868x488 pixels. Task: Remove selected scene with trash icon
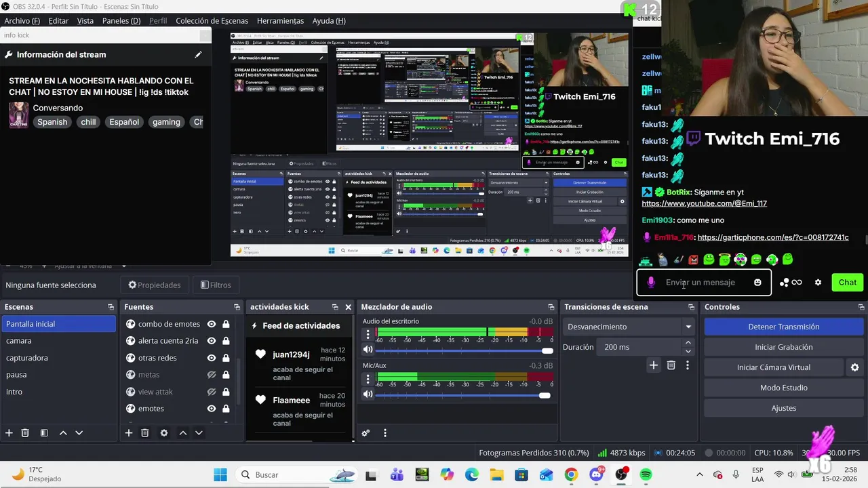pos(25,432)
